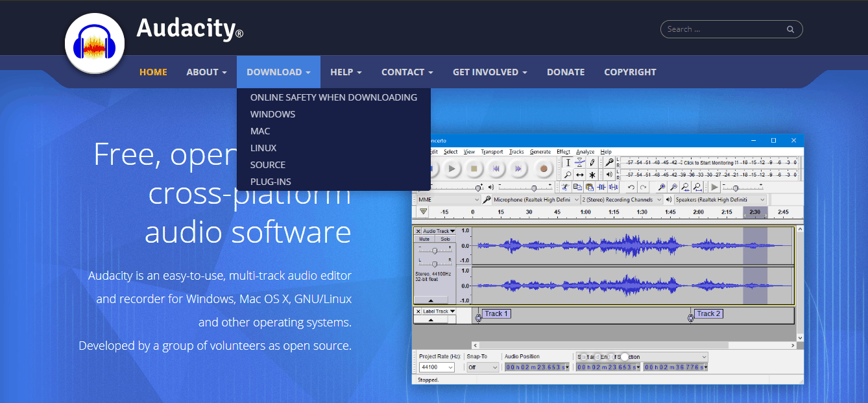Click the Skip to Start transport button

coord(496,169)
